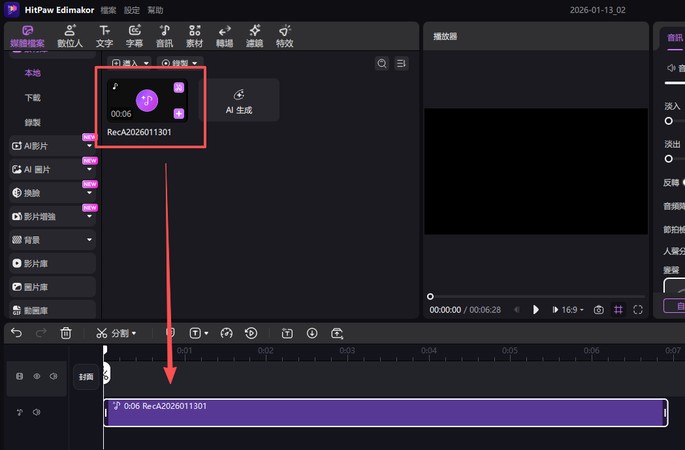
Task: Add RecA2026011301 to timeline via plus icon
Action: tap(179, 114)
